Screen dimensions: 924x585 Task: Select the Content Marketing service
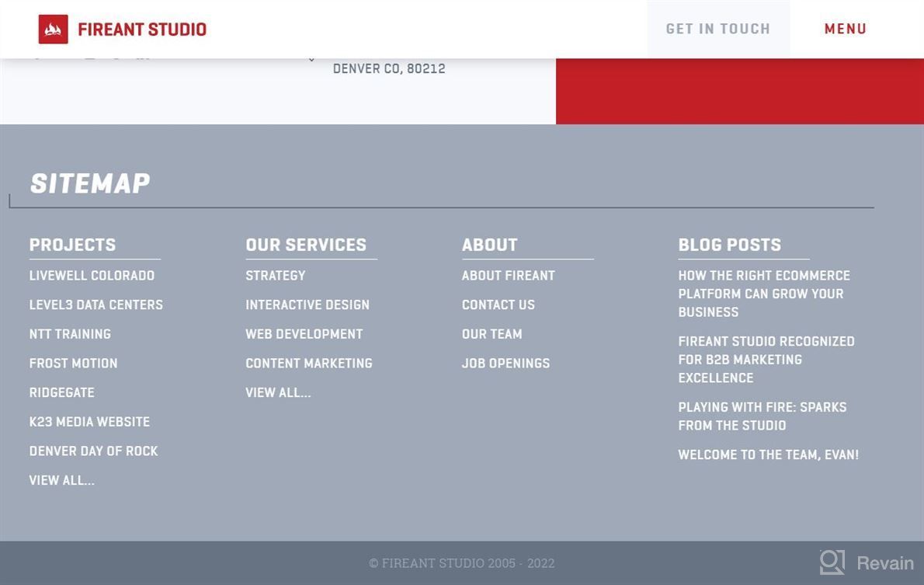309,364
